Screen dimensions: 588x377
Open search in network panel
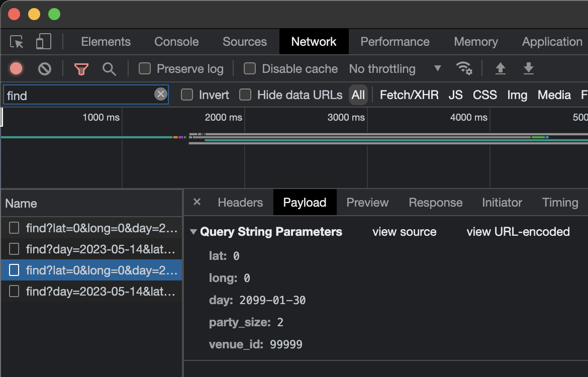tap(109, 69)
